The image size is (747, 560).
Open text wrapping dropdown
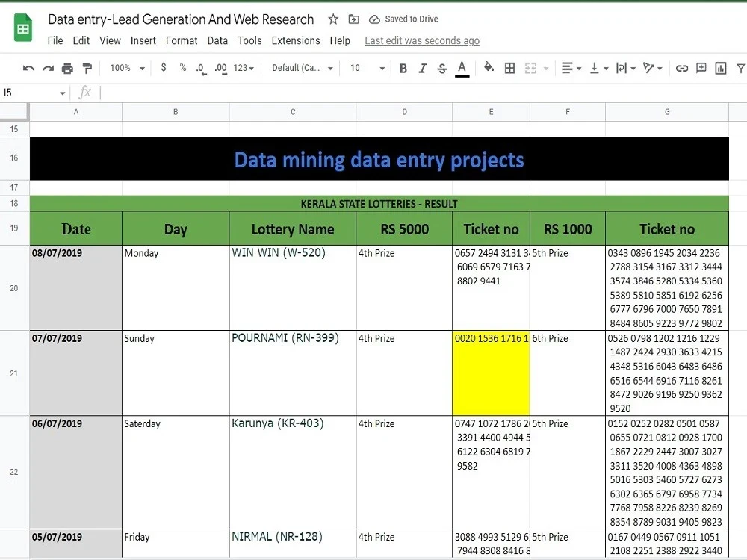point(625,68)
